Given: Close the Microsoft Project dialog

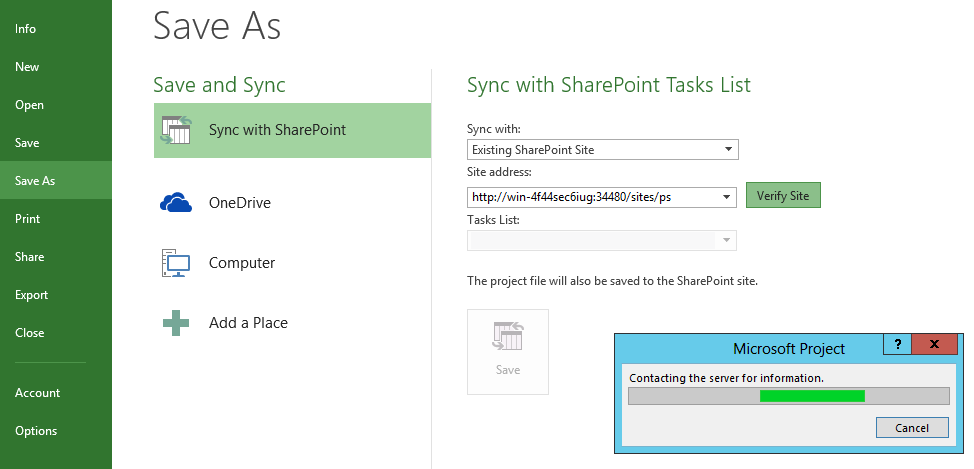Looking at the screenshot, I should tap(934, 344).
